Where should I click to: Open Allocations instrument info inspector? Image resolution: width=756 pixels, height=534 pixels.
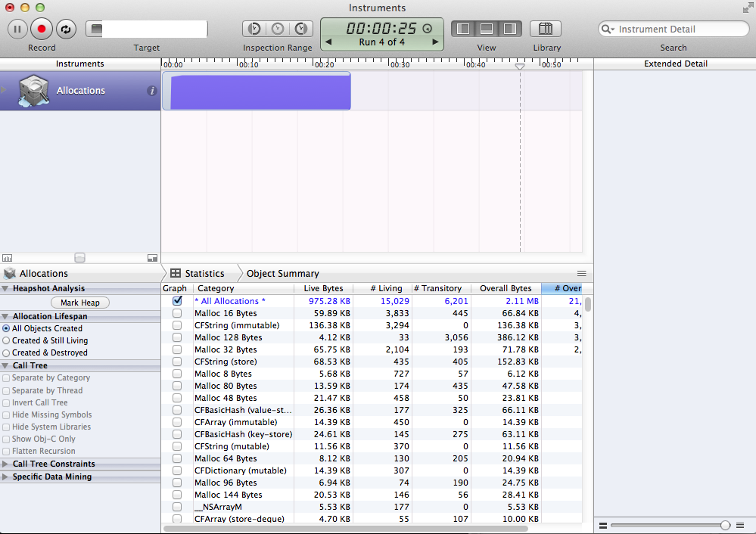[x=152, y=91]
